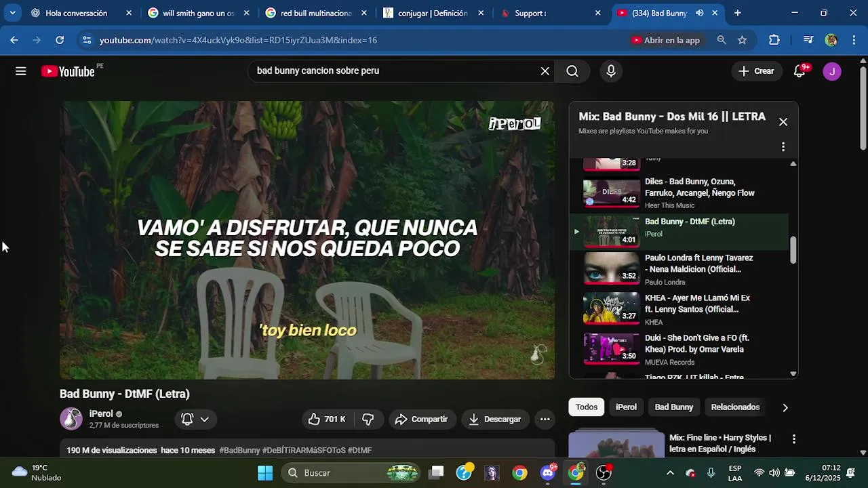Open YouTube notifications bell
868x488 pixels.
[x=800, y=71]
